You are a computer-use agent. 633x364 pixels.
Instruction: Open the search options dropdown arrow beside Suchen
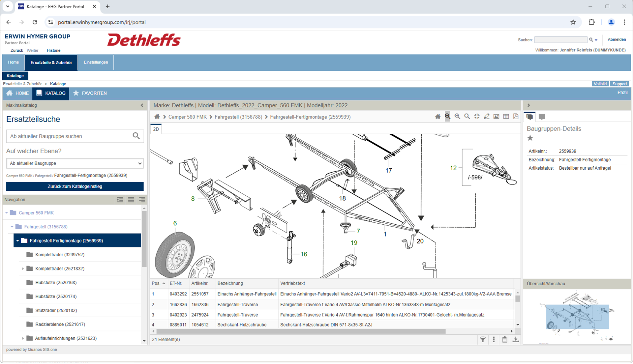click(596, 40)
